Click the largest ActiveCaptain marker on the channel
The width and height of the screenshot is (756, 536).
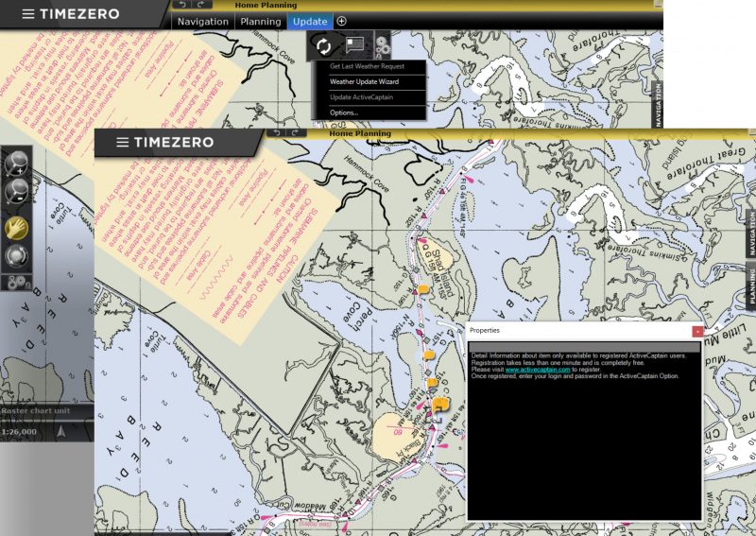click(440, 405)
